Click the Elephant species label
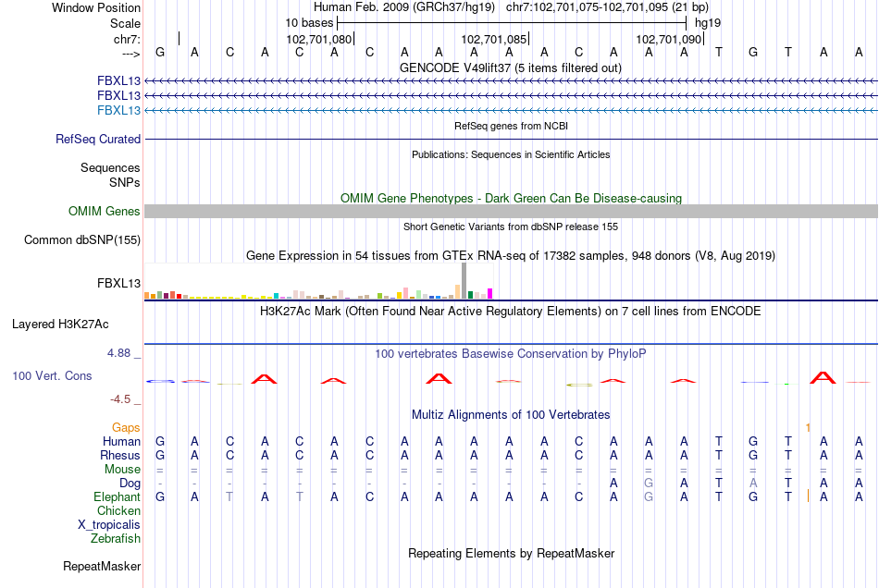The height and width of the screenshot is (588, 879). (118, 497)
